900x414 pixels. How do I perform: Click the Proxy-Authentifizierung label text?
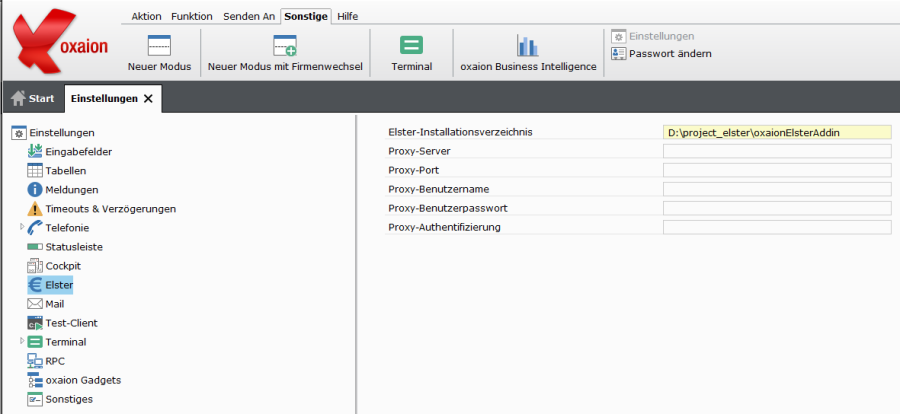tap(444, 227)
